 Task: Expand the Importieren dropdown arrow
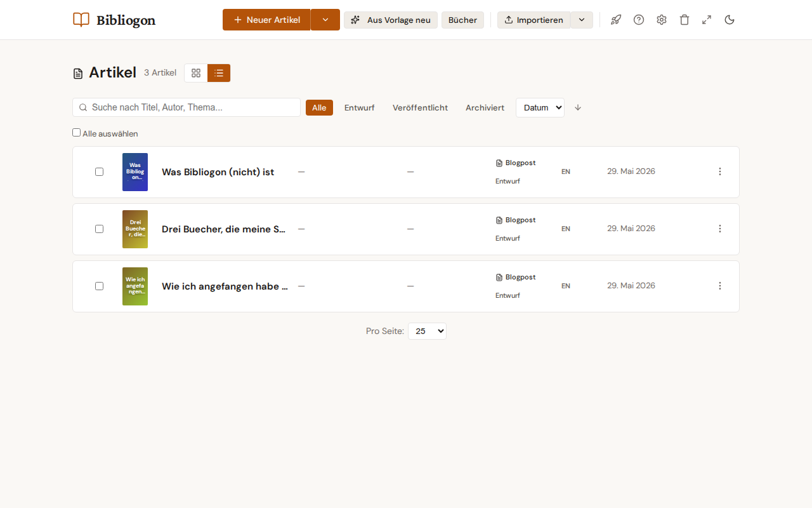click(x=582, y=20)
